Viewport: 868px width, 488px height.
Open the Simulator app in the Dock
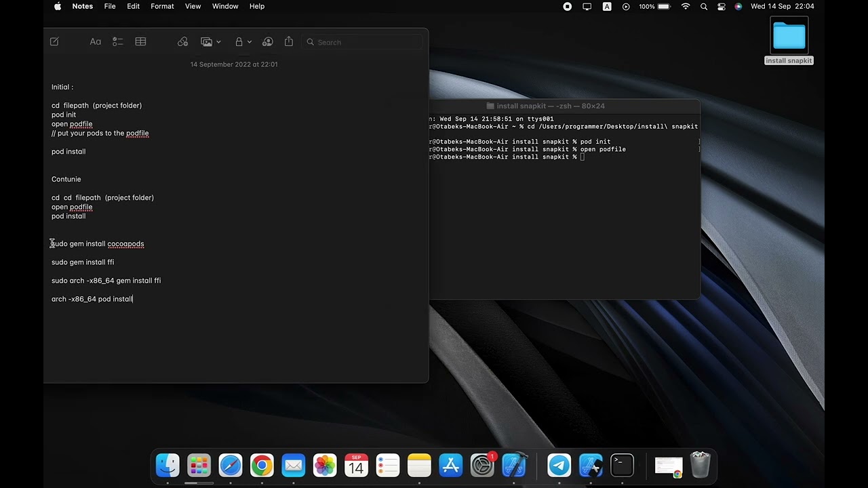[591, 465]
